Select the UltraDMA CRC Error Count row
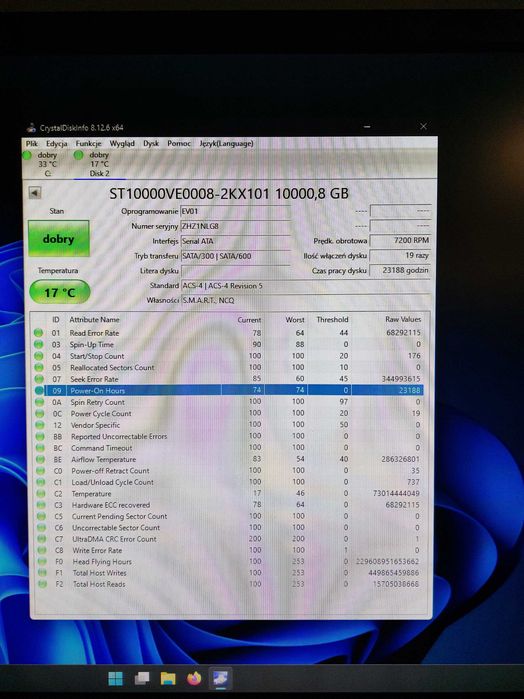Screen dimensions: 524x699 coord(227,539)
